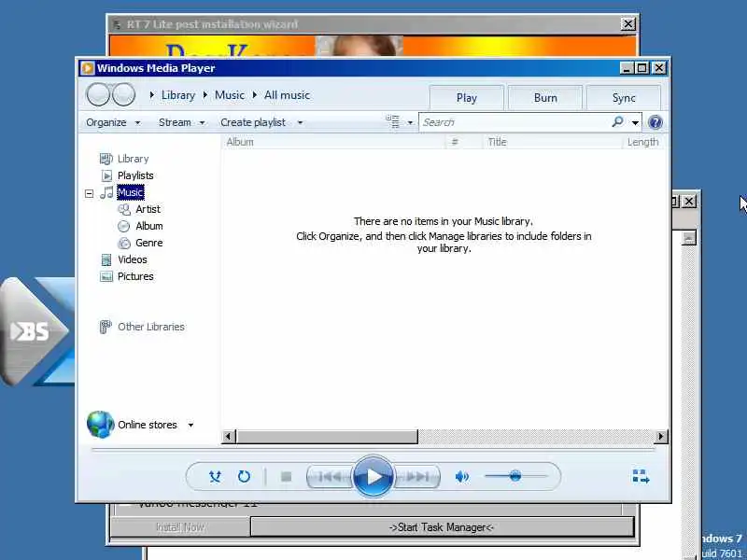
Task: Select Album under Music
Action: (149, 226)
